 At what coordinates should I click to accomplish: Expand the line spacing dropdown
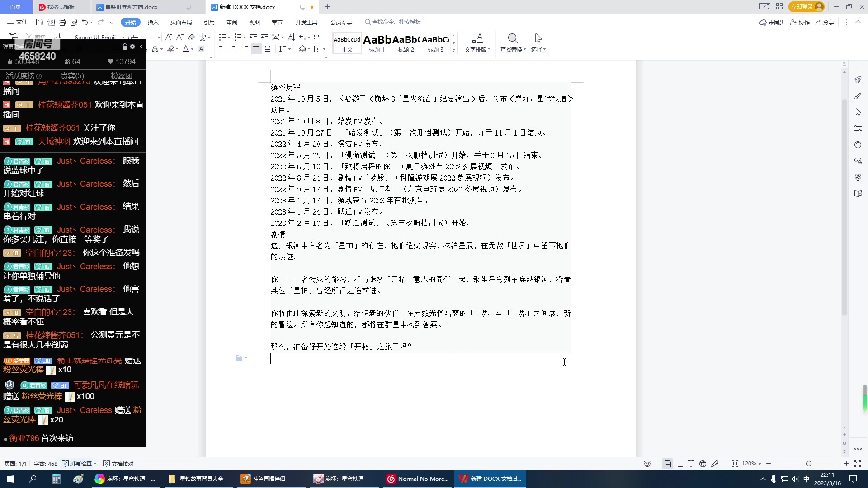pyautogui.click(x=289, y=49)
